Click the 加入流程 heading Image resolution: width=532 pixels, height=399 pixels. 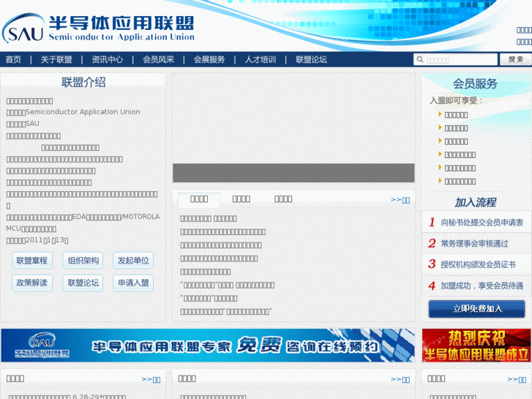pos(476,202)
